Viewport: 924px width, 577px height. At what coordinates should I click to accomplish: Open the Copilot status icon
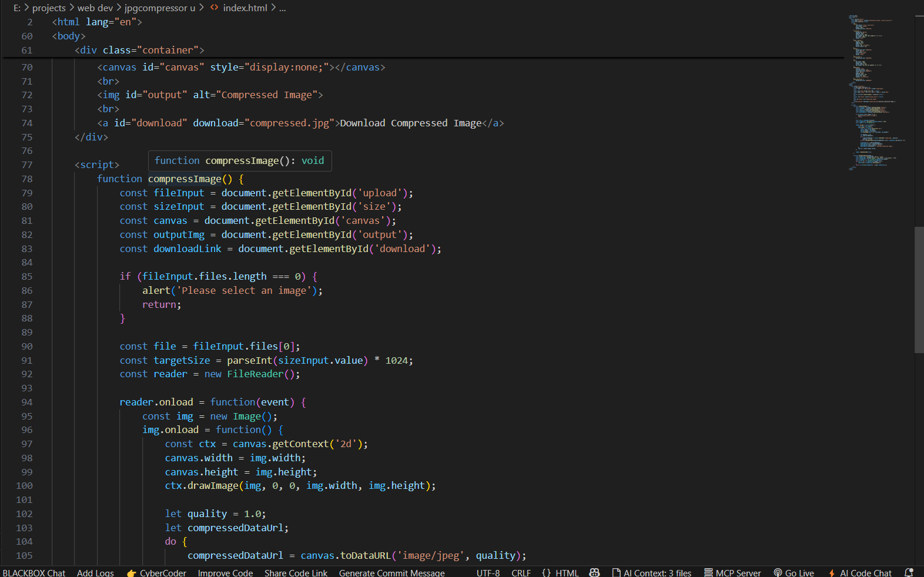click(x=594, y=572)
